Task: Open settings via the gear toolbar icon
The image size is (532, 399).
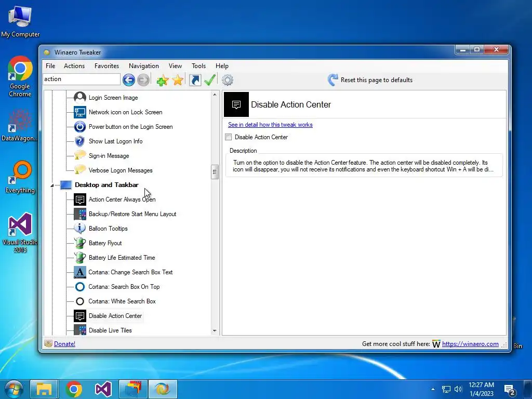Action: pyautogui.click(x=228, y=80)
